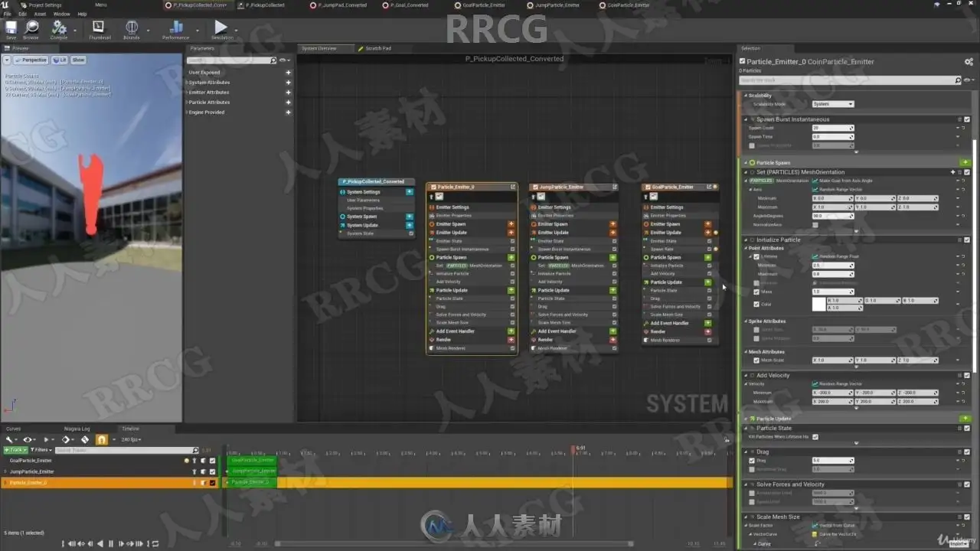This screenshot has width=980, height=551.
Task: Click the viewport Lit button
Action: 60,60
